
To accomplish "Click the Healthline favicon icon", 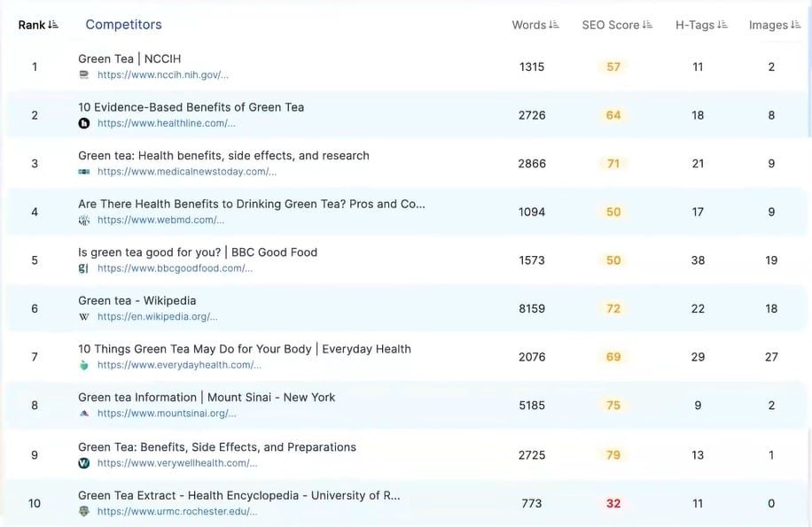I will click(84, 123).
